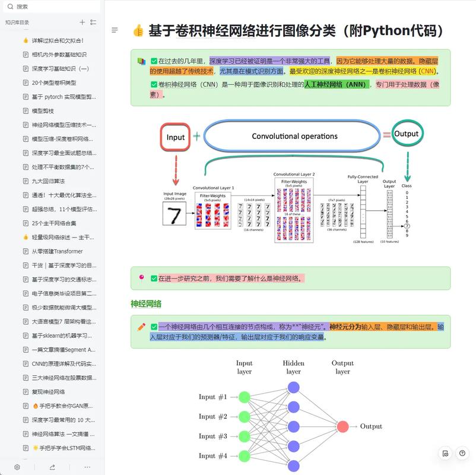
Task: Click the annotation icon at bottom right of page
Action: click(445, 453)
